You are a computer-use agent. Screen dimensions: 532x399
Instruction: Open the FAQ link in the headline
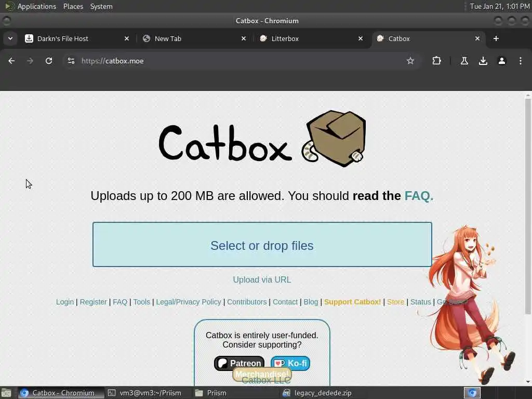coord(419,196)
